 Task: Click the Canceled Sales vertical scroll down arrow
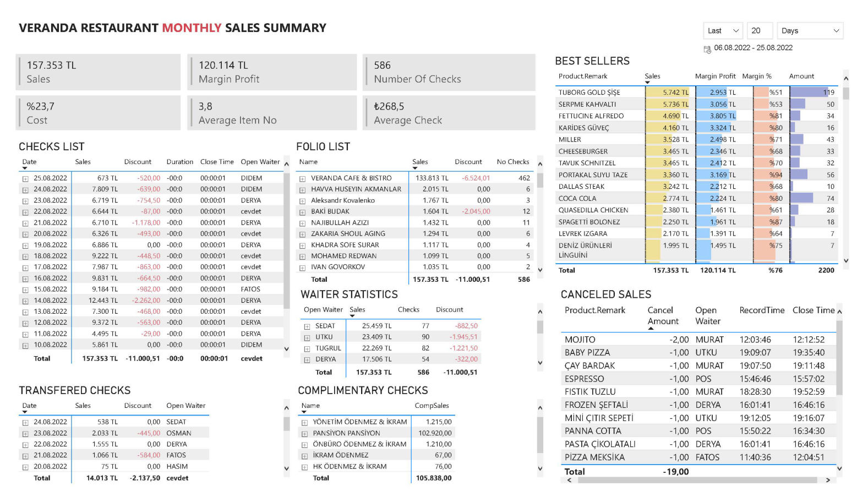point(839,468)
